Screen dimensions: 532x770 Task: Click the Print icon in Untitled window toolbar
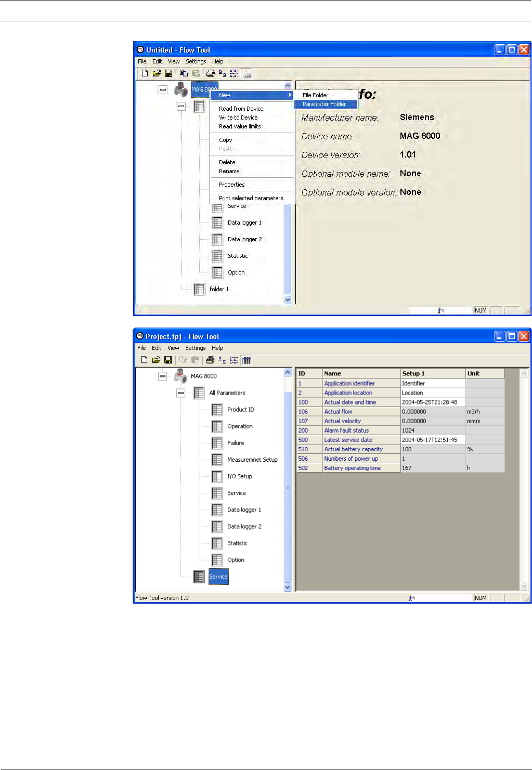point(210,73)
